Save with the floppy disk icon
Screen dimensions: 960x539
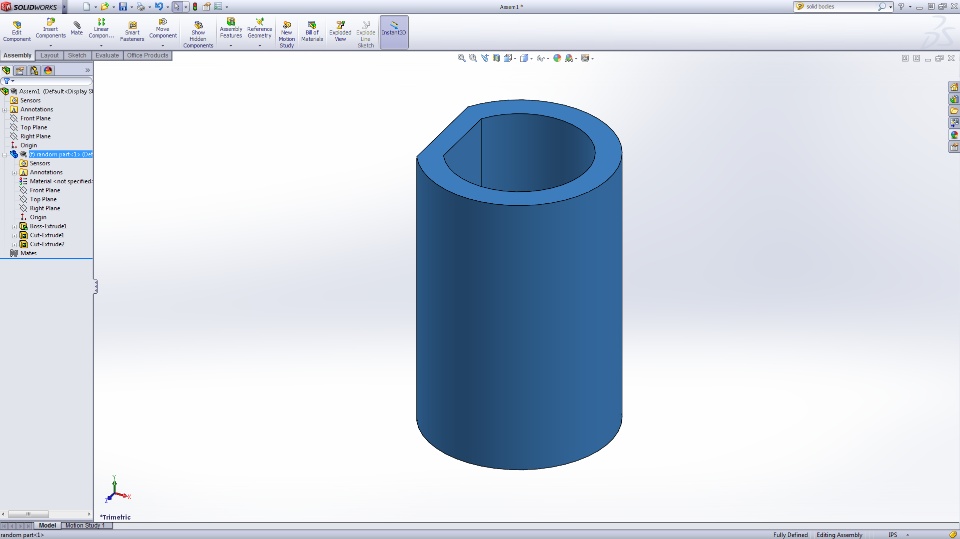(122, 7)
